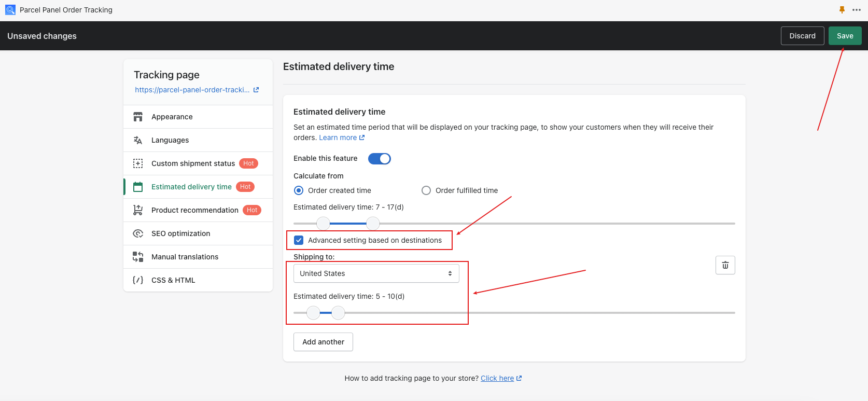Click the maximum handle of 7-17 day slider

point(373,224)
